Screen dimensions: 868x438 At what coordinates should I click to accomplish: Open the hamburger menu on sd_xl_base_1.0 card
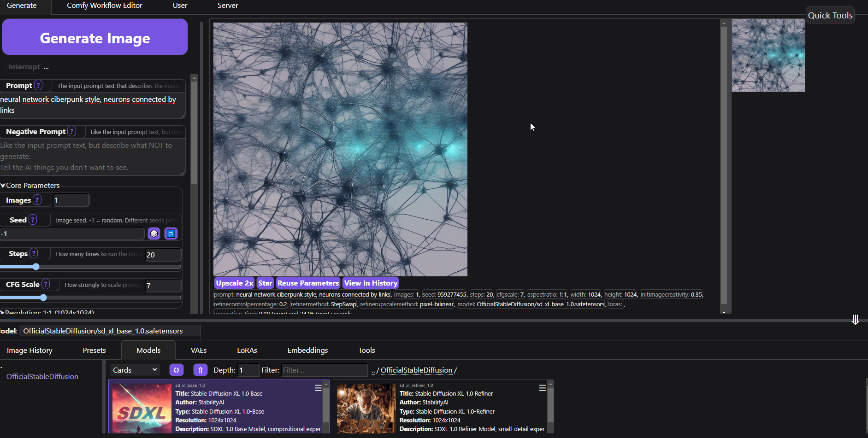pyautogui.click(x=318, y=388)
